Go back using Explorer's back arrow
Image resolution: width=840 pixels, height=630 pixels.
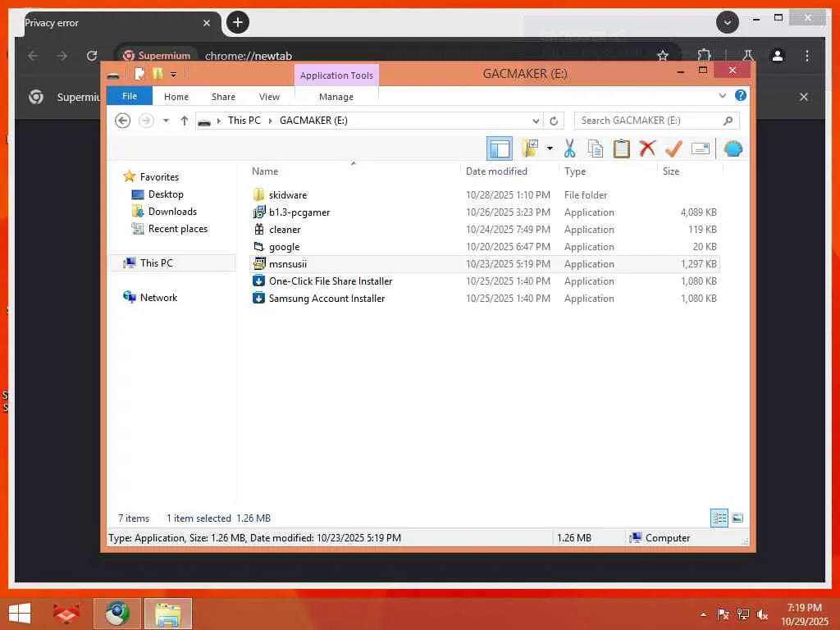point(123,121)
